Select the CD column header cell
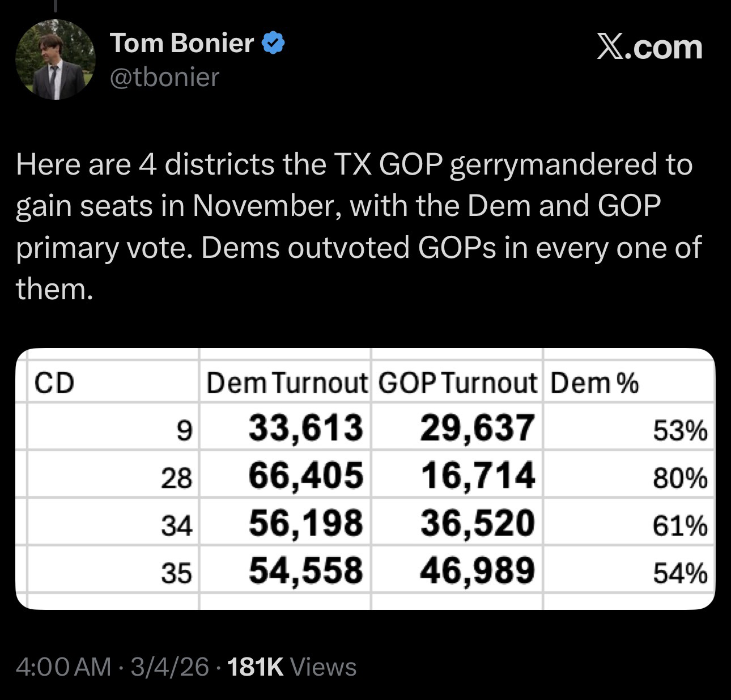Image resolution: width=731 pixels, height=700 pixels. [x=54, y=384]
